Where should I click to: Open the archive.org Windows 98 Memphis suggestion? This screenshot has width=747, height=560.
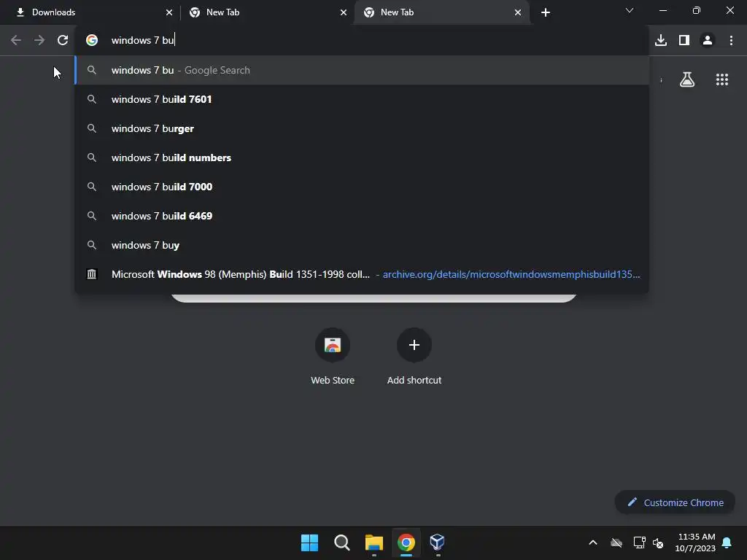pos(362,274)
